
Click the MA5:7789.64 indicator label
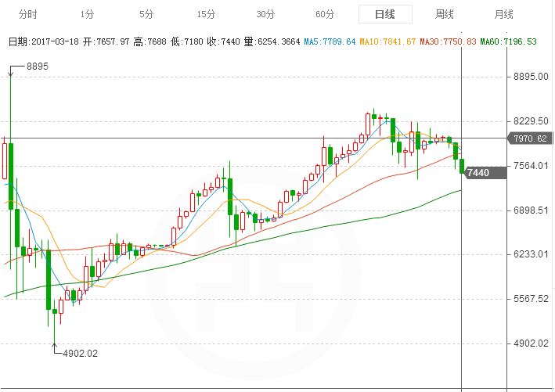330,41
